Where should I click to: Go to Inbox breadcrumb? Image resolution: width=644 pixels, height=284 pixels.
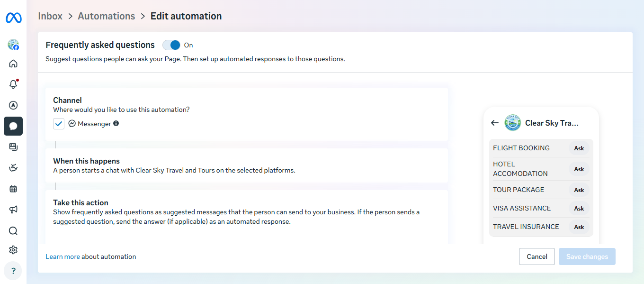[x=50, y=16]
